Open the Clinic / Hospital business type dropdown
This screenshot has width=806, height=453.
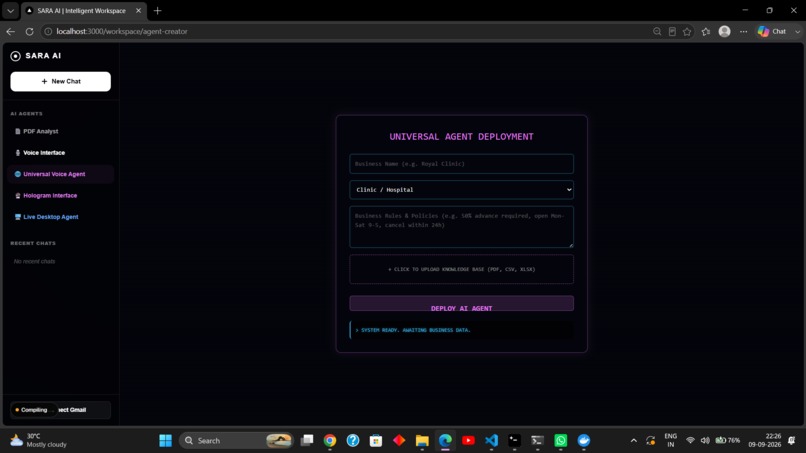click(461, 190)
